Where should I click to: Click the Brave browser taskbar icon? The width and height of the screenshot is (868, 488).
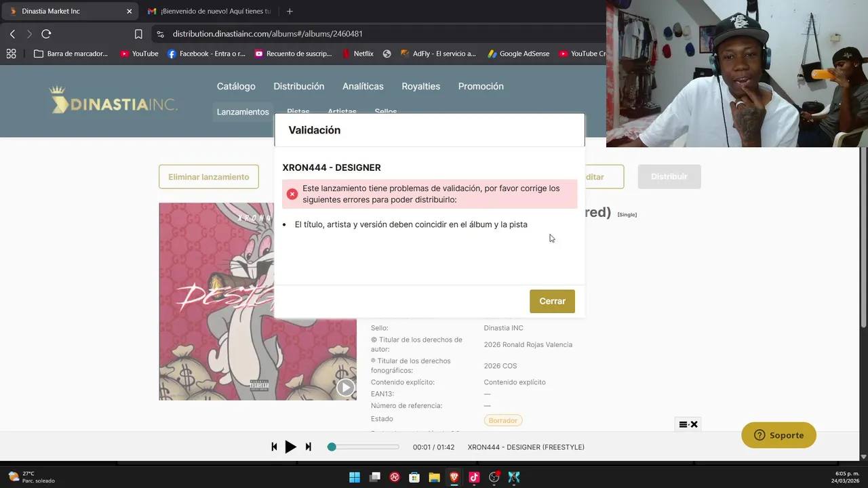454,477
